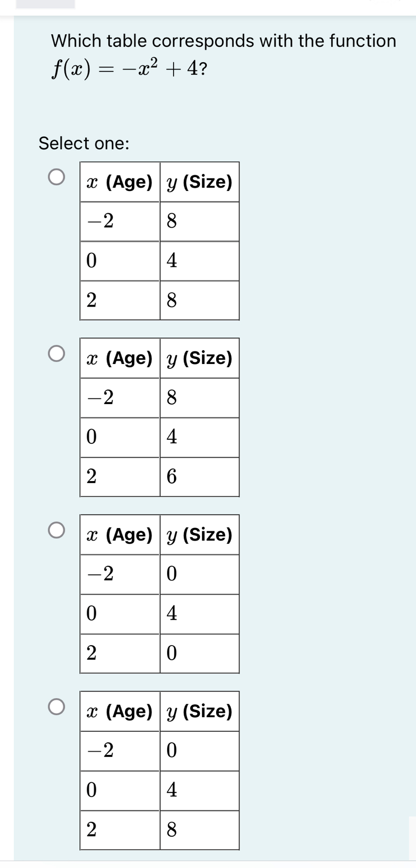Click the formula f(x) = −x² + 4
This screenshot has width=416, height=868.
click(x=129, y=70)
